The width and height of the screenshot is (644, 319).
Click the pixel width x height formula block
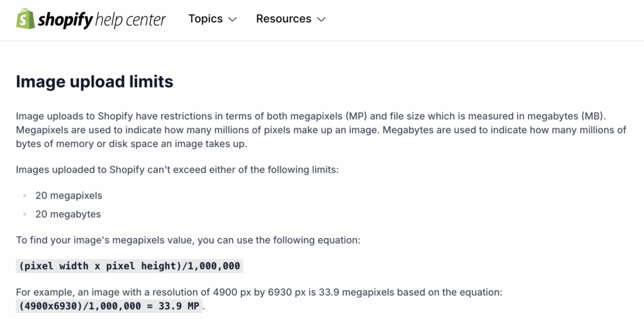pos(130,266)
